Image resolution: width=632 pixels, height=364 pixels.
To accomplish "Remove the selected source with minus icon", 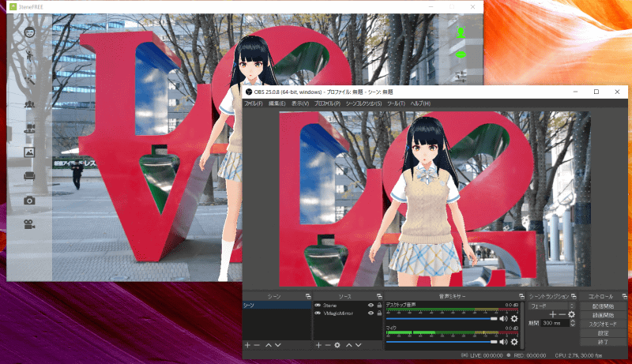I will pos(328,345).
